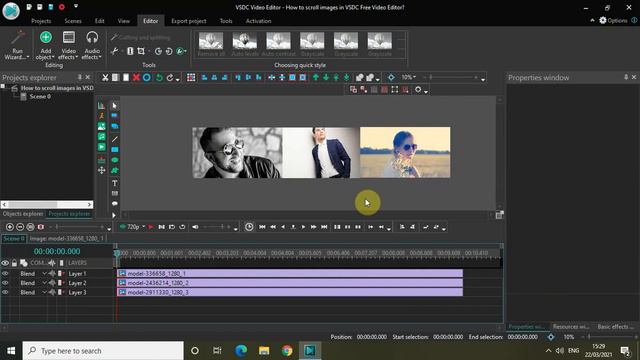Image resolution: width=640 pixels, height=360 pixels.
Task: Click the chart object icon in side toolbar
Action: coord(102,106)
